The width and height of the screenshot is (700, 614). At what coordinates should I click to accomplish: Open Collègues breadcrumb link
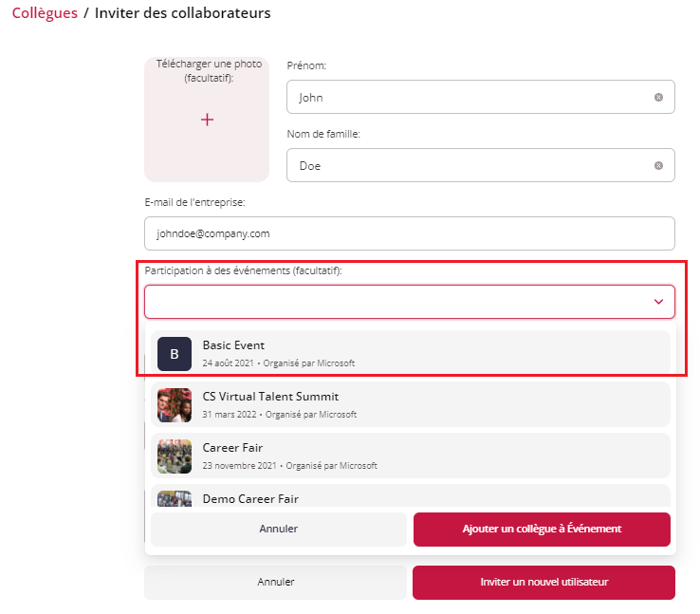tap(45, 13)
